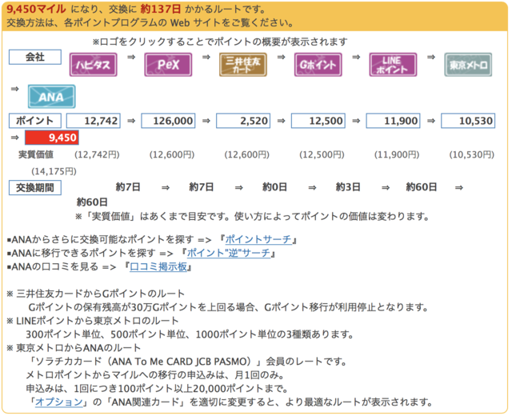Click the 会社 row label
512x420 pixels.
tap(35, 57)
